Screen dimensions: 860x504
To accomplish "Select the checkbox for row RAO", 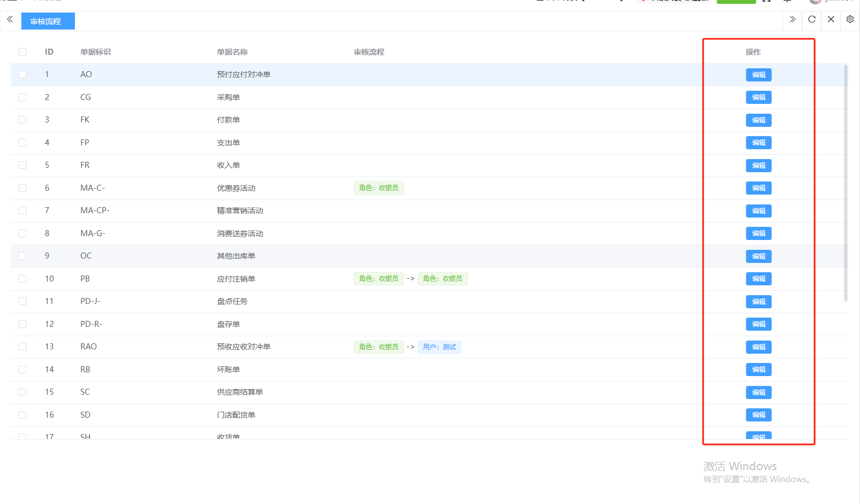I will tap(22, 347).
